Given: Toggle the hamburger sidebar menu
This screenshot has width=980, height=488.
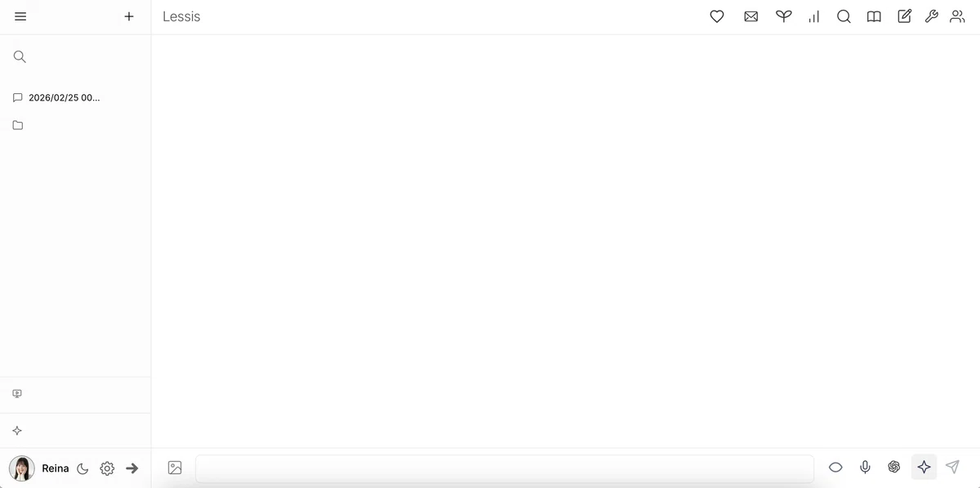Looking at the screenshot, I should pos(20,16).
